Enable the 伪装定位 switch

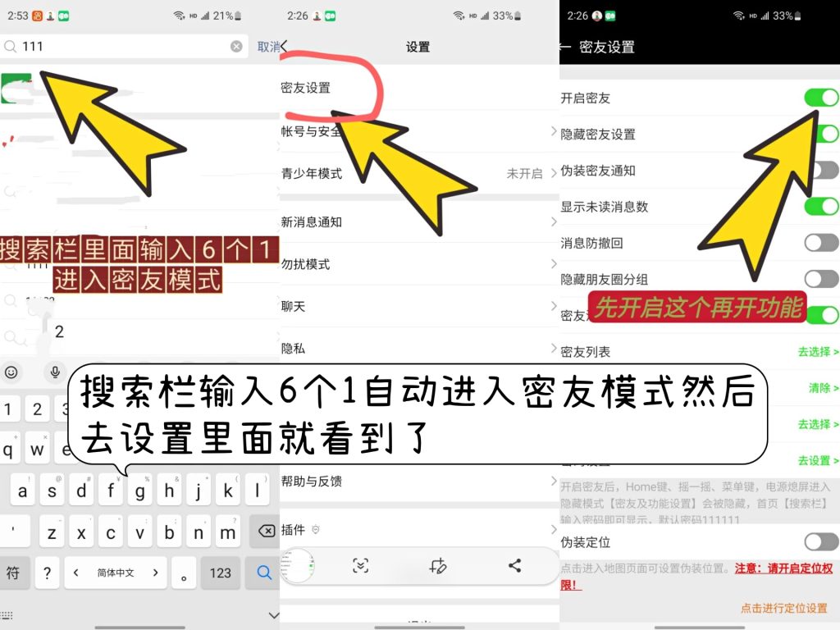pyautogui.click(x=821, y=542)
